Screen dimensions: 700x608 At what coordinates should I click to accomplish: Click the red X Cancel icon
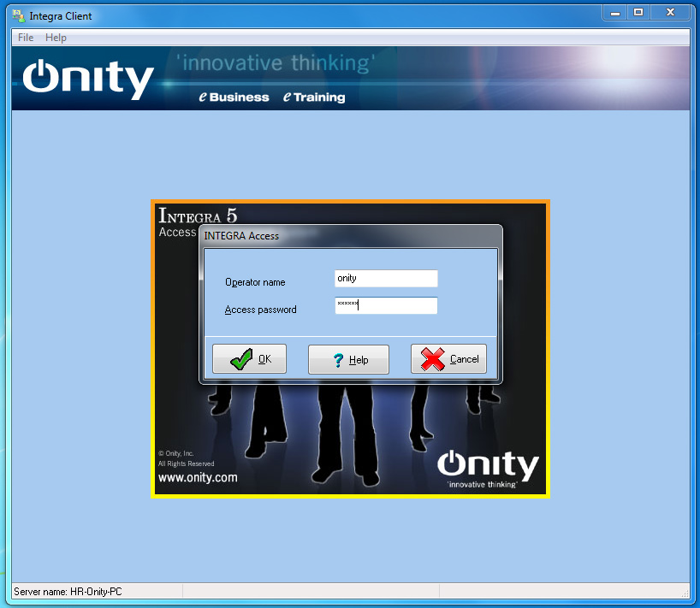click(x=434, y=359)
